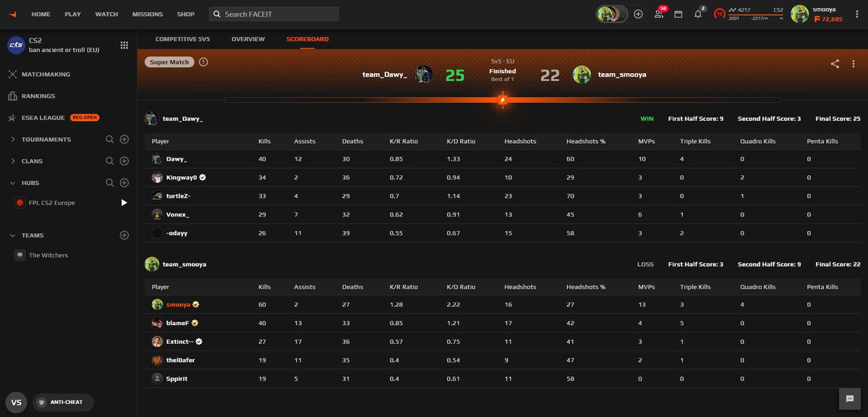Open player Vonex_ profile

pyautogui.click(x=178, y=215)
